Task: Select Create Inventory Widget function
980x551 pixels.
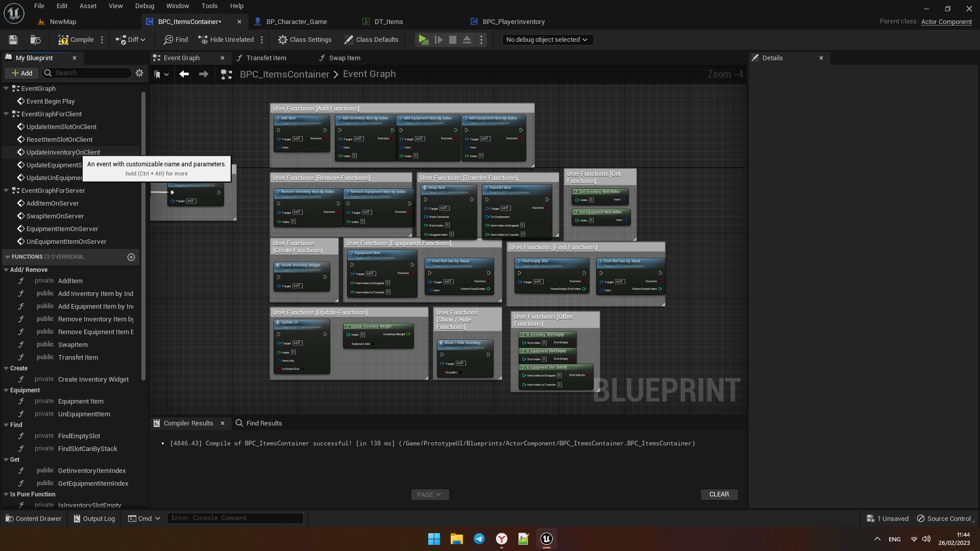Action: (x=93, y=379)
